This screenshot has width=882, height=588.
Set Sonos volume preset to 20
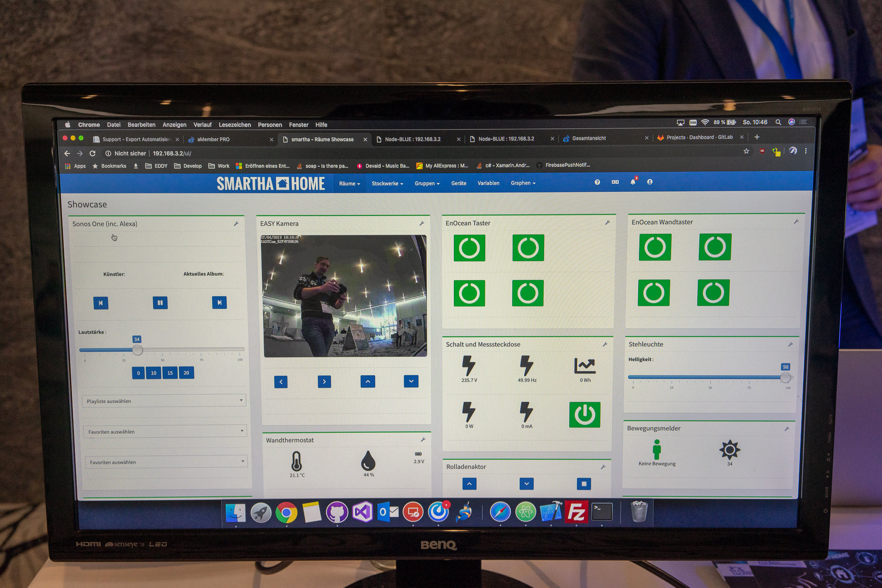(186, 373)
